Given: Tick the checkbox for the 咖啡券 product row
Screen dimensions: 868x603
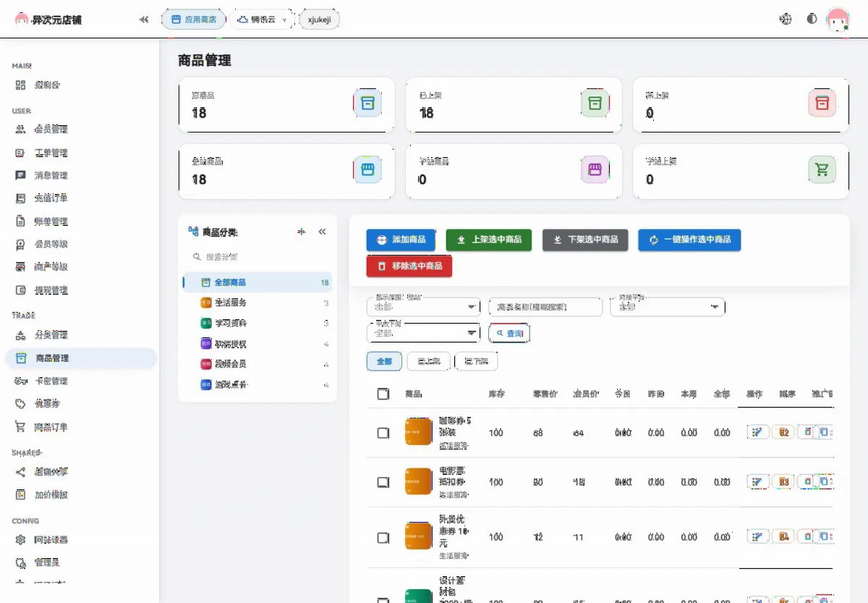Looking at the screenshot, I should (383, 433).
